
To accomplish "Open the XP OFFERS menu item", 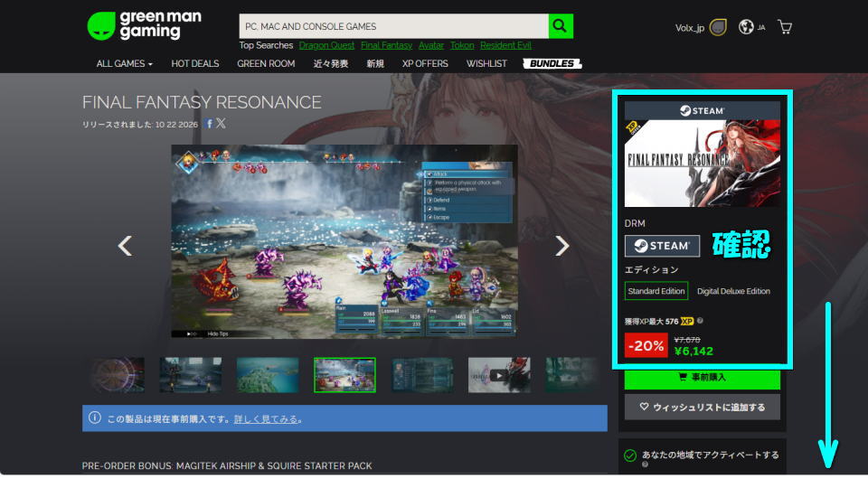I will pos(425,63).
